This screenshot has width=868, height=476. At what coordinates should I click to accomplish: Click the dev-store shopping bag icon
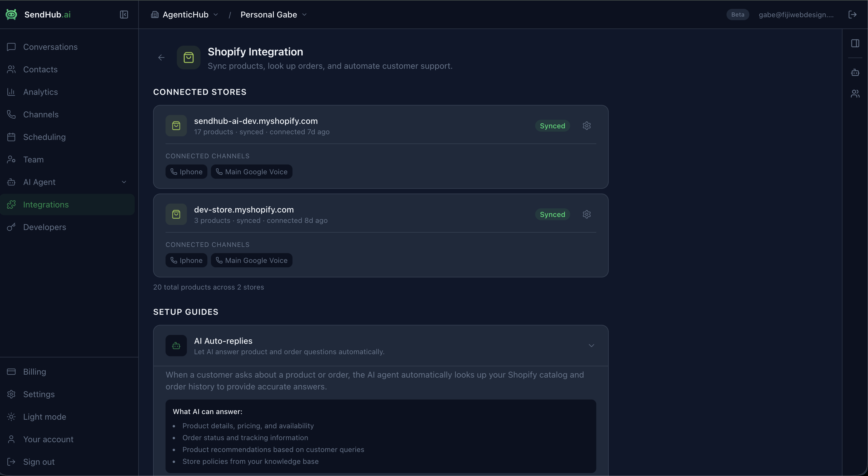176,214
